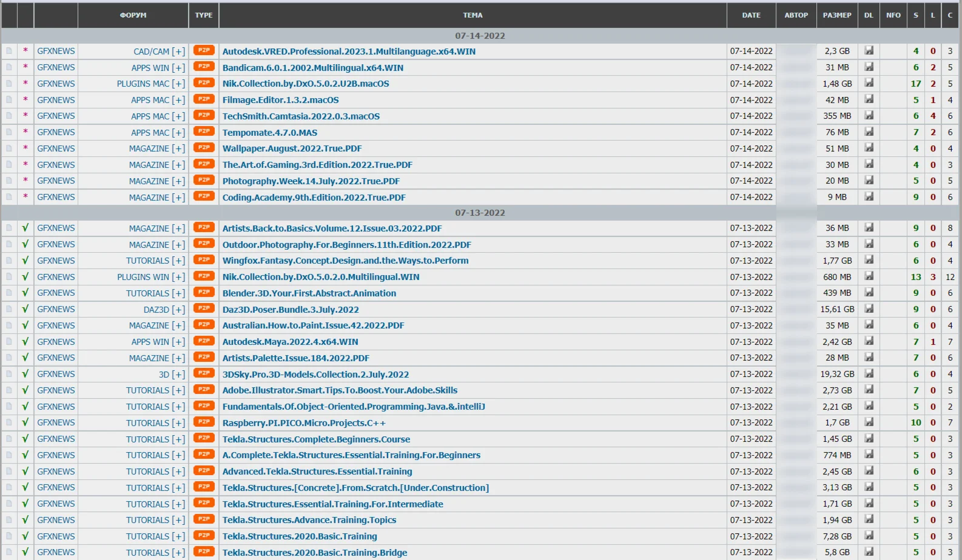
Task: Open the A.Complete.Tekla.Structures.Essential.Training.For.Beginners topic
Action: pyautogui.click(x=351, y=455)
